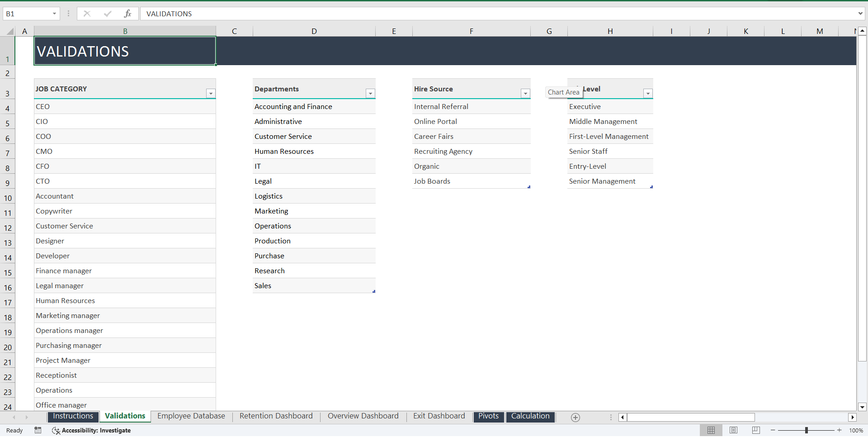The width and height of the screenshot is (868, 437).
Task: Click the Zoom In plus icon
Action: (x=840, y=430)
